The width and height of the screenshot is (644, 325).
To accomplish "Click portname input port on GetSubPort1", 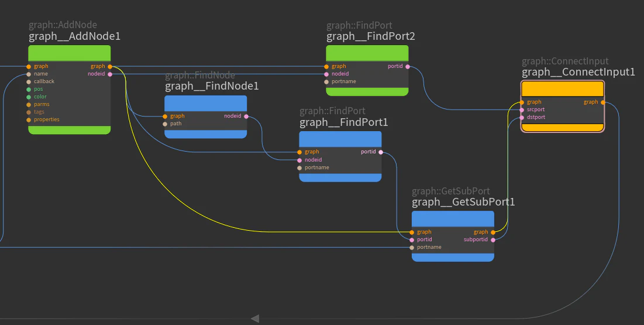I will (x=412, y=248).
